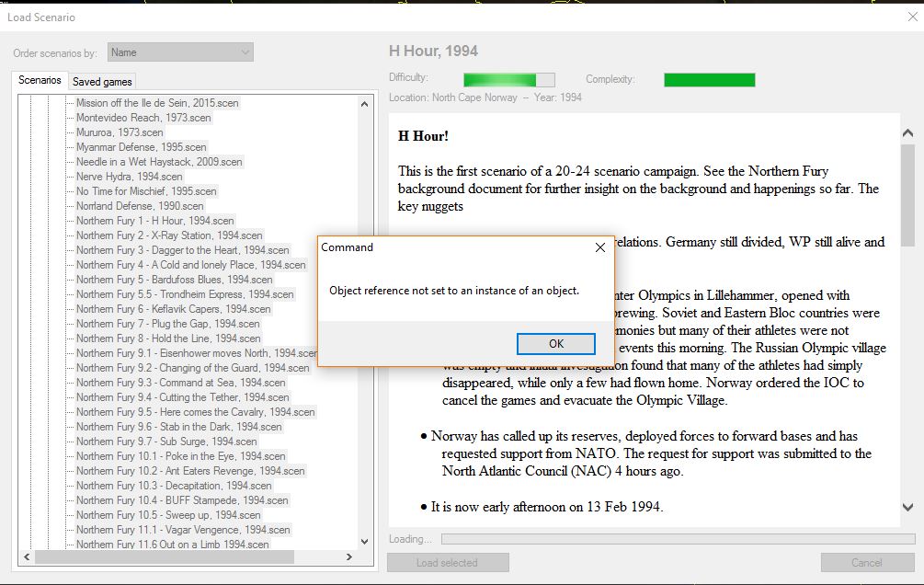
Task: Switch to the Saved games tab
Action: (x=102, y=82)
